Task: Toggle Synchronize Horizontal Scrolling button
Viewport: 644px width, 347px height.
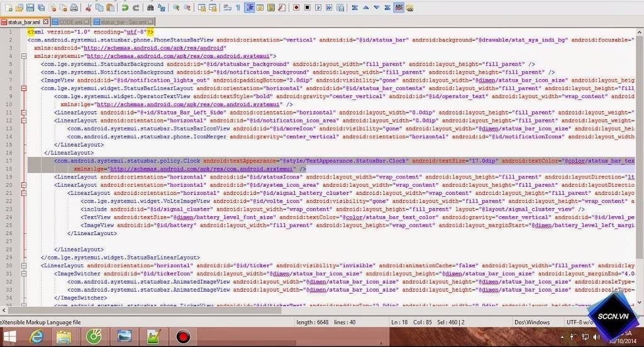Action: pyautogui.click(x=213, y=8)
